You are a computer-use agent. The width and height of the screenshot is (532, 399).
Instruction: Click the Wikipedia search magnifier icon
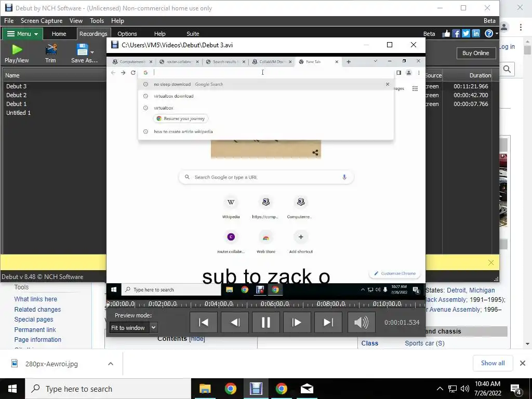tap(507, 69)
